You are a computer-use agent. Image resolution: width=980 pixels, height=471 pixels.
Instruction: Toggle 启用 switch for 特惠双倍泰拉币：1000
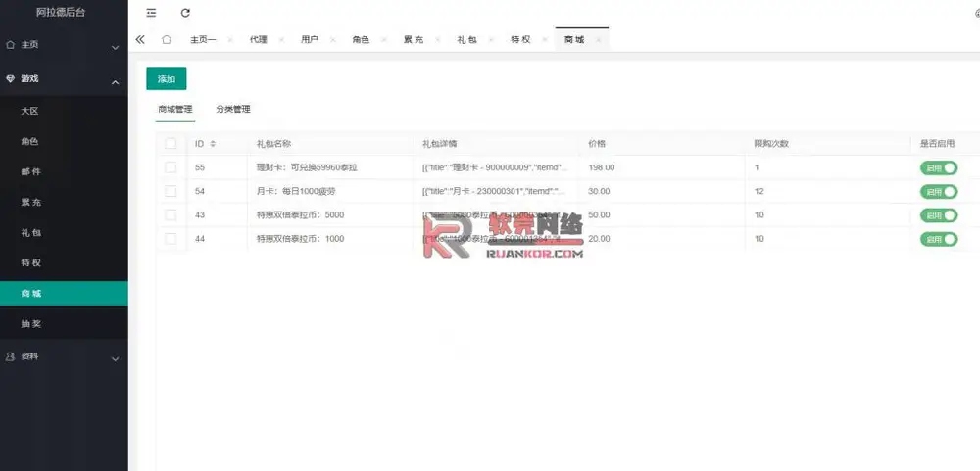coord(938,239)
